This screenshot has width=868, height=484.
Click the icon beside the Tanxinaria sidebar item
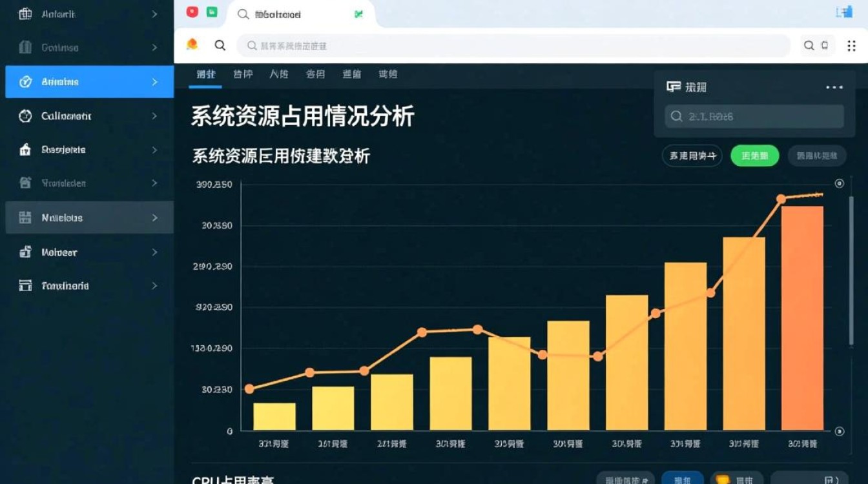point(25,285)
